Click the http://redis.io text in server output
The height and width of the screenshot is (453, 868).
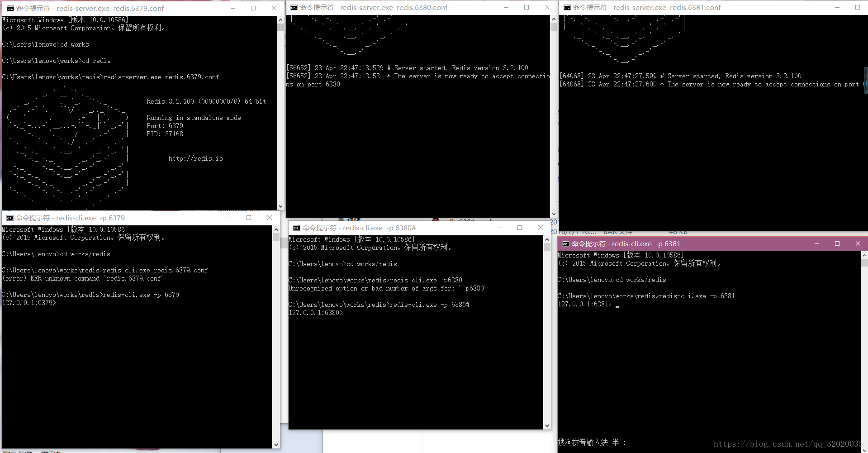(x=195, y=158)
